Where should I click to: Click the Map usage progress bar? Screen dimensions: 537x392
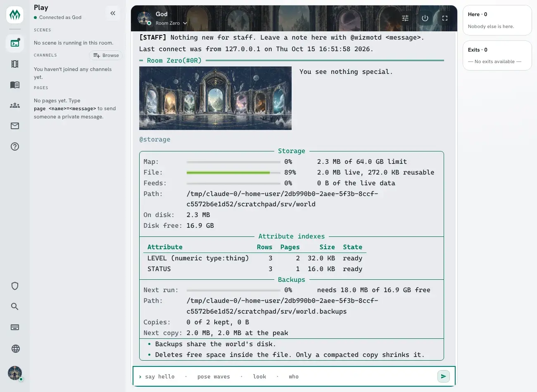(x=233, y=162)
